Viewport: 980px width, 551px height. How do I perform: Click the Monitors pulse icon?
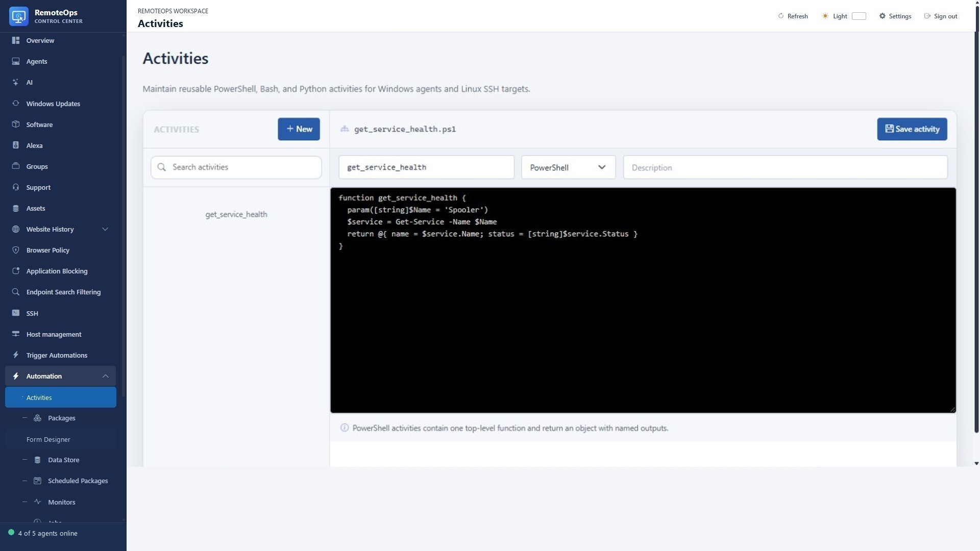coord(37,502)
